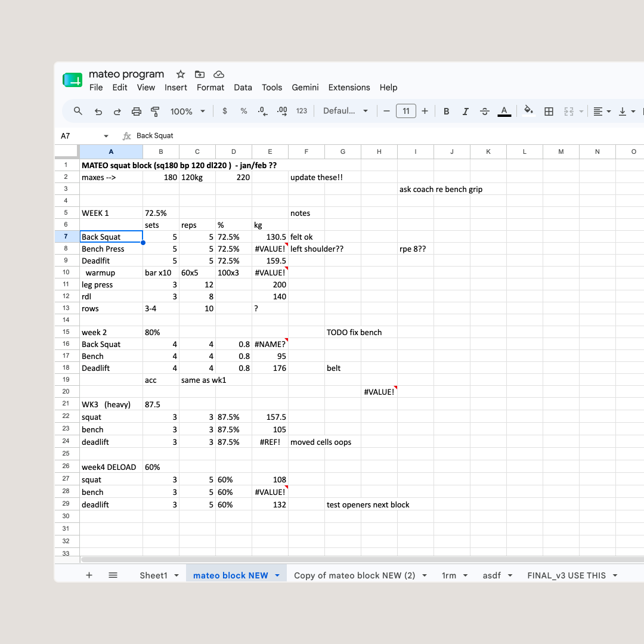Open the Name box dropdown arrow
Viewport: 644px width, 644px height.
pos(106,136)
